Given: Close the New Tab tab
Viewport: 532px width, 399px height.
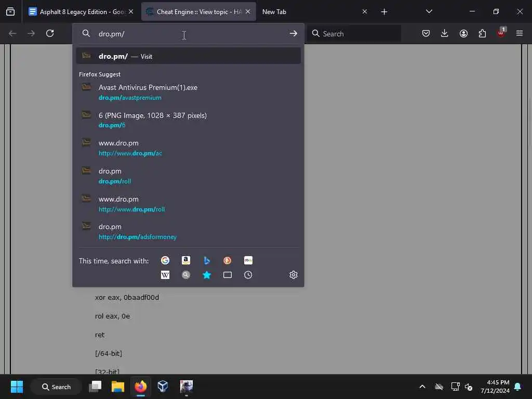Looking at the screenshot, I should (364, 11).
